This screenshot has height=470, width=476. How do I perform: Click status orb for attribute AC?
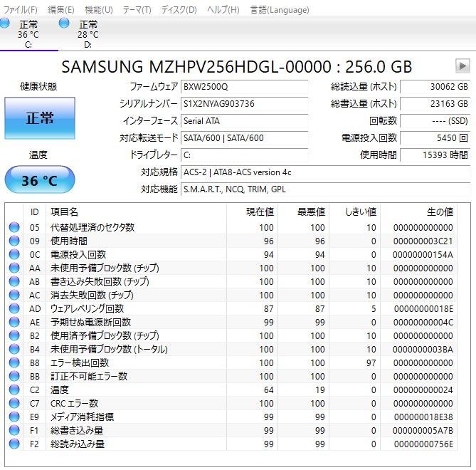pyautogui.click(x=14, y=295)
